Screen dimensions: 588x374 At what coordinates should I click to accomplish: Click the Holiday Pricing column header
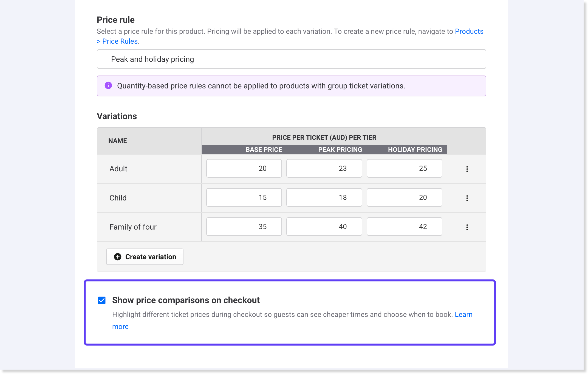[x=415, y=150]
